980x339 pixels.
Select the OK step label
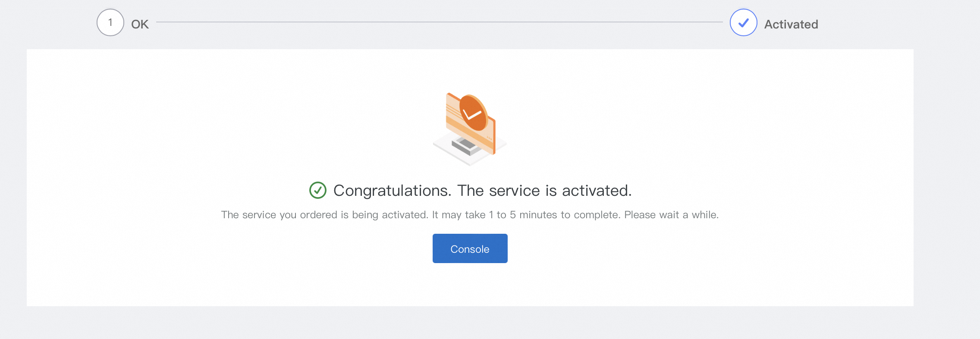pos(140,24)
